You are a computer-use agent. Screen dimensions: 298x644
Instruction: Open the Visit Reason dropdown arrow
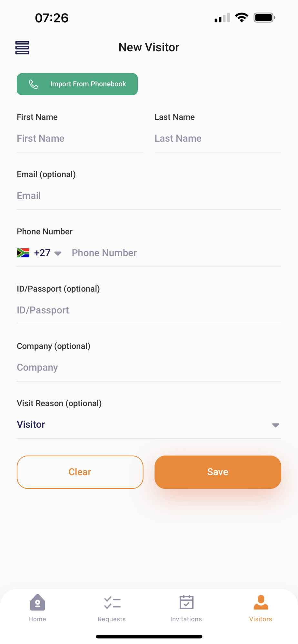coord(275,425)
